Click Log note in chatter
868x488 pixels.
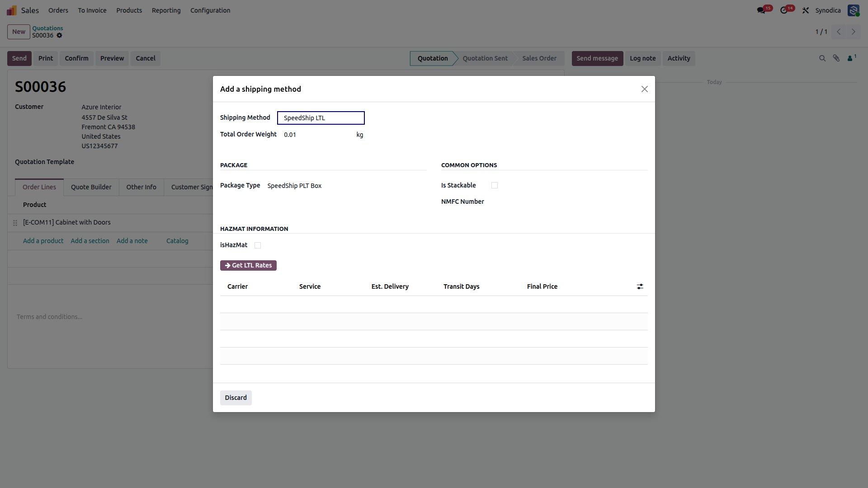[642, 58]
